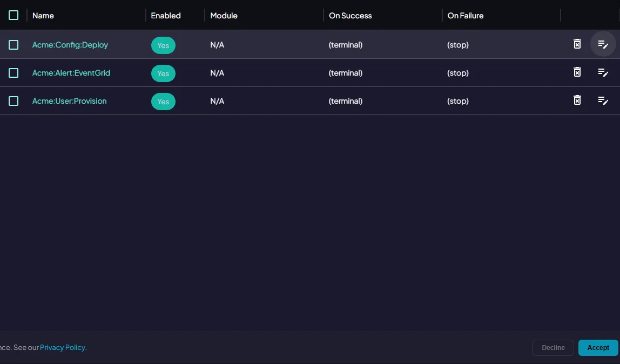This screenshot has width=620, height=364.
Task: Follow the Privacy Policy link
Action: pyautogui.click(x=63, y=347)
